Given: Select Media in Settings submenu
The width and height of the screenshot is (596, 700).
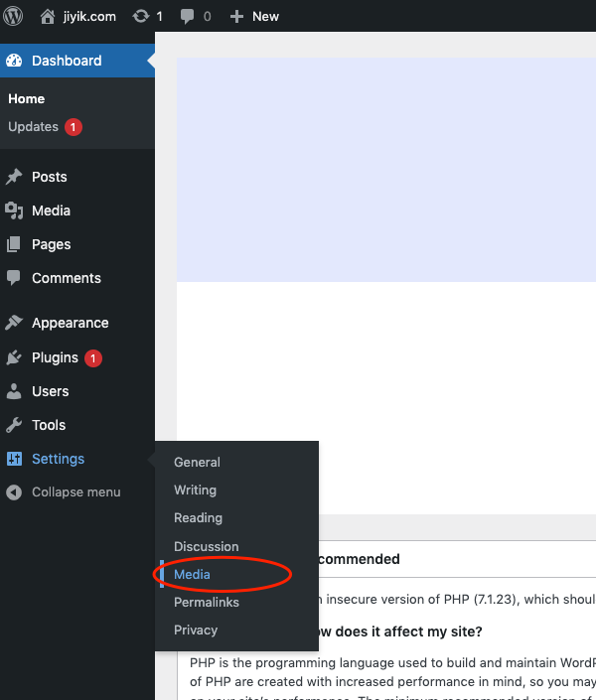Looking at the screenshot, I should point(192,575).
